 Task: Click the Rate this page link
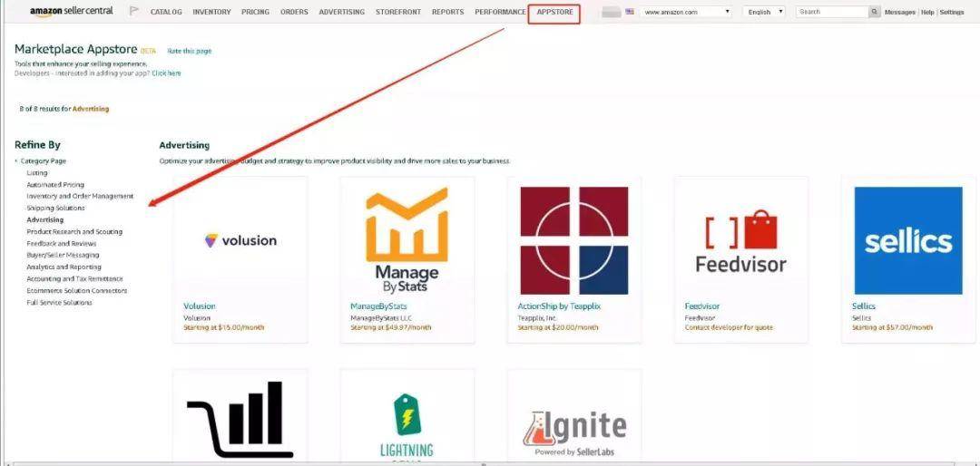click(x=190, y=51)
